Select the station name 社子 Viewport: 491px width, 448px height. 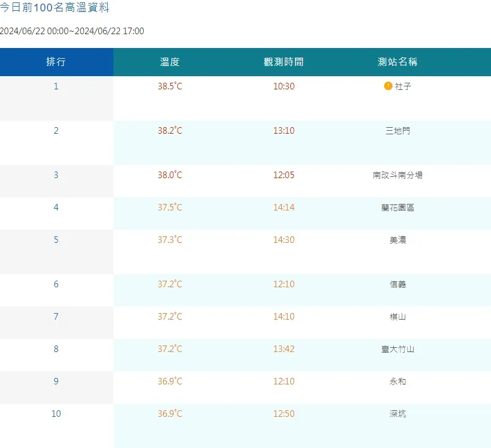coord(403,86)
